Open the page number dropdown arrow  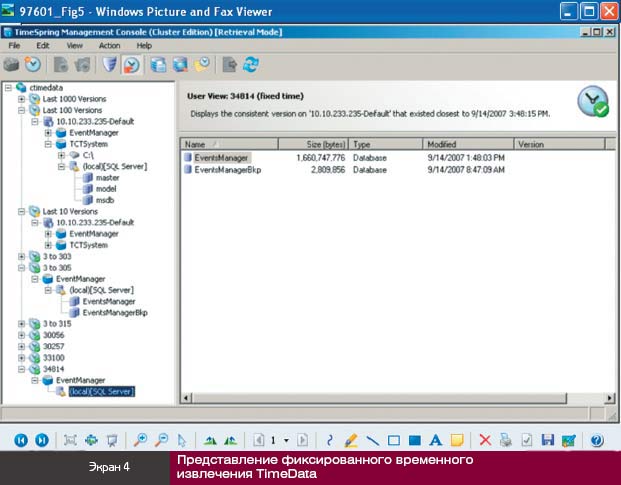(x=287, y=440)
